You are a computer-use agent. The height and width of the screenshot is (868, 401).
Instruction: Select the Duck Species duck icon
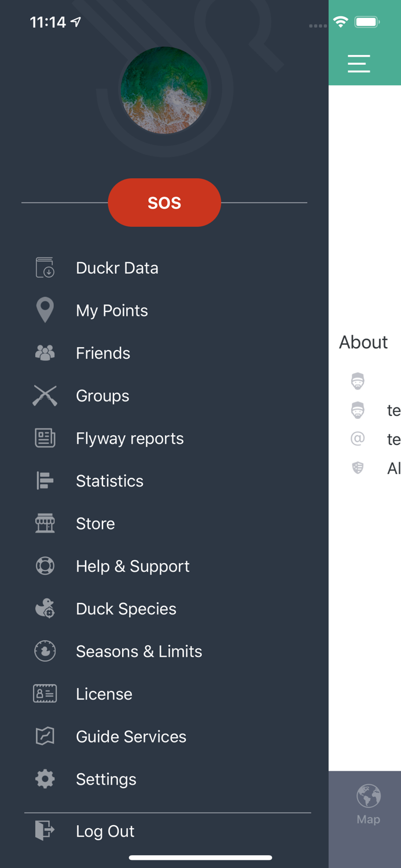tap(45, 608)
